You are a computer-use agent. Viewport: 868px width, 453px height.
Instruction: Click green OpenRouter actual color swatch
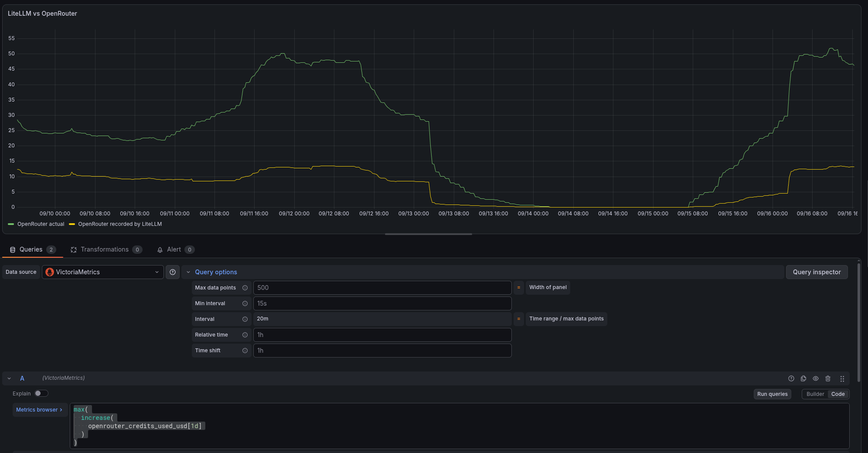tap(11, 224)
